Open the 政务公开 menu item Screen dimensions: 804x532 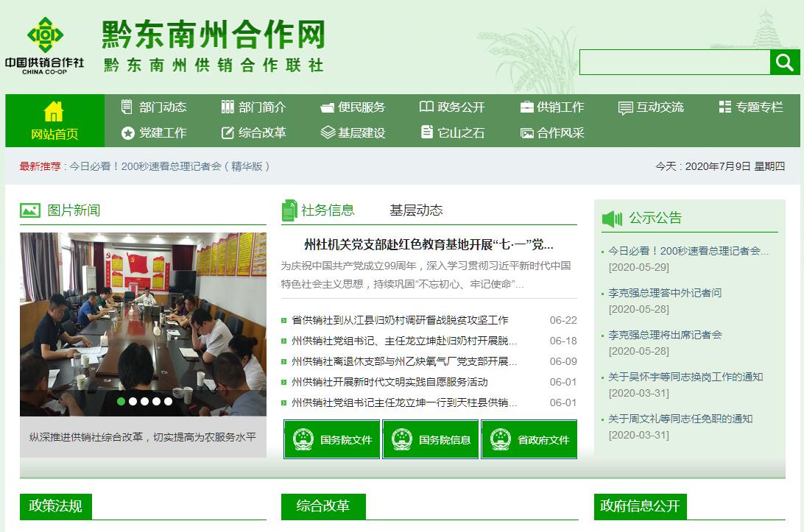(452, 107)
